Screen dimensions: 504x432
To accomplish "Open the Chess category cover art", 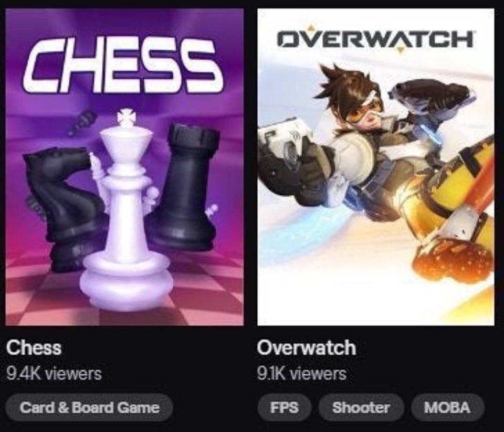I will tap(124, 167).
